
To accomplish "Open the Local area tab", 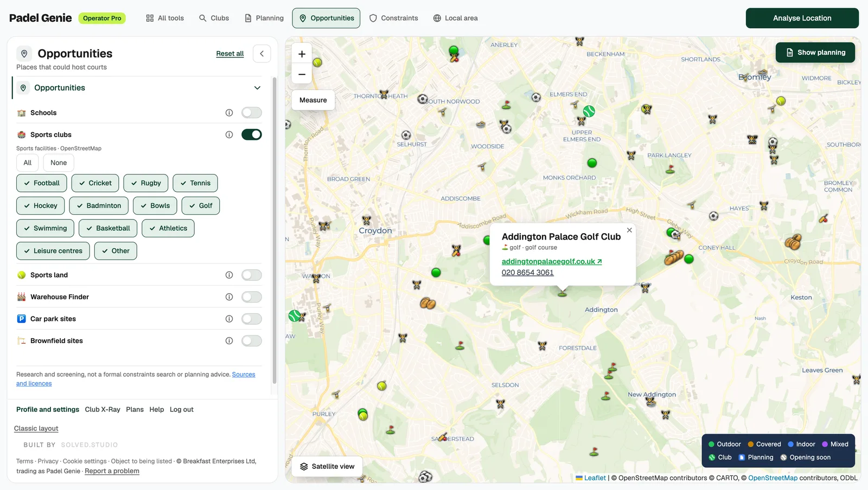I will (x=456, y=18).
